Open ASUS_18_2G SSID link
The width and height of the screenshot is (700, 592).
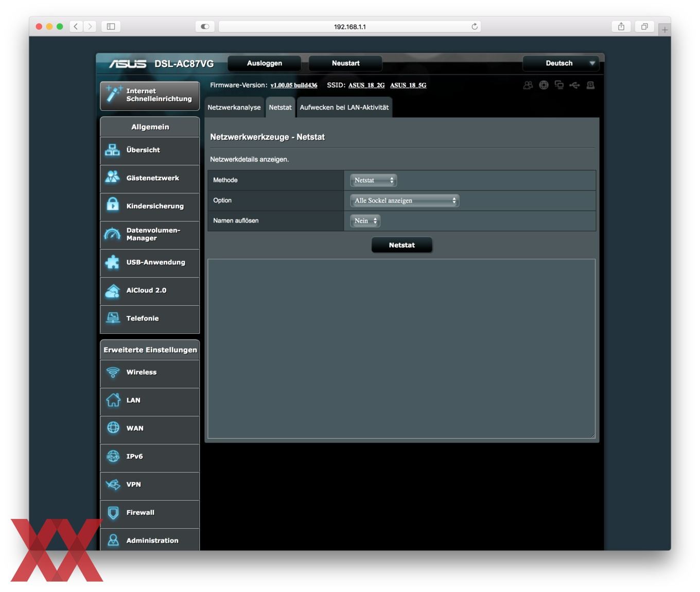point(366,85)
